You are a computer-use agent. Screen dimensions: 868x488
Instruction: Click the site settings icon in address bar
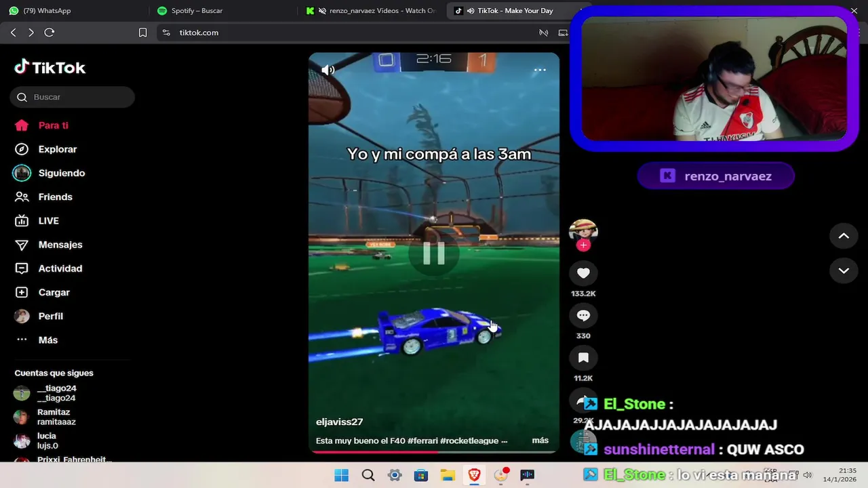(x=166, y=33)
